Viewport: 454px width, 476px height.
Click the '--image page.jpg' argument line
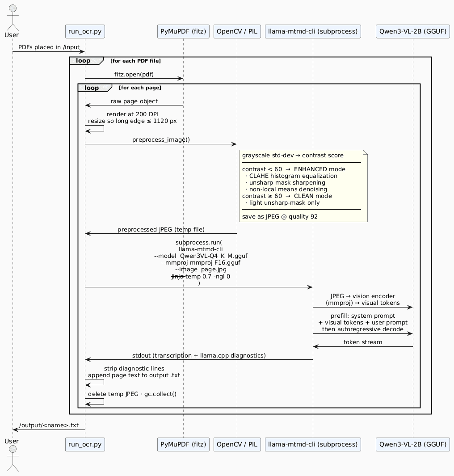201,269
